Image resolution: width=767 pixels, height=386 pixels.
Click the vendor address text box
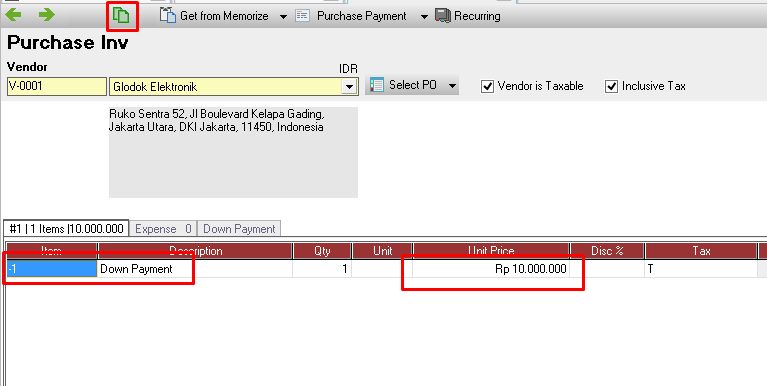[233, 153]
